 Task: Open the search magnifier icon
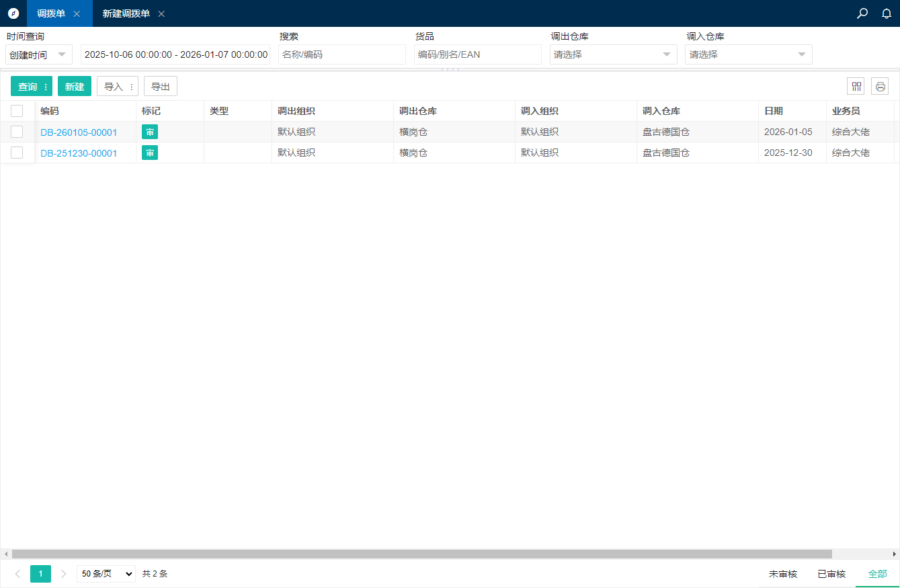(862, 13)
